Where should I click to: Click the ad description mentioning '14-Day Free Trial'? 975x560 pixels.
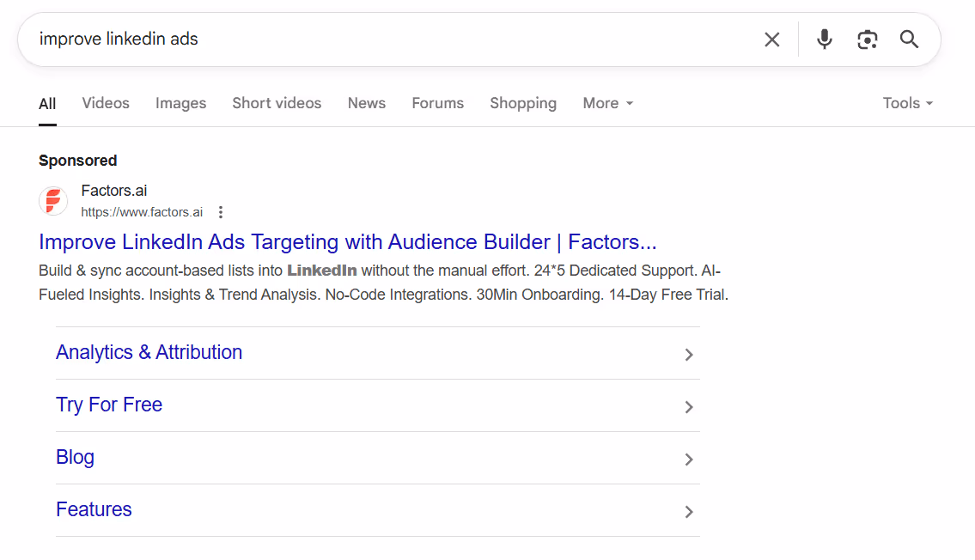[383, 283]
